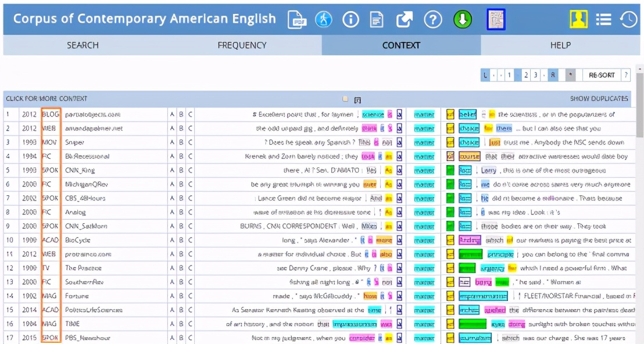Switch to the SEARCH tab
Screen dimensions: 644x344
click(x=83, y=45)
